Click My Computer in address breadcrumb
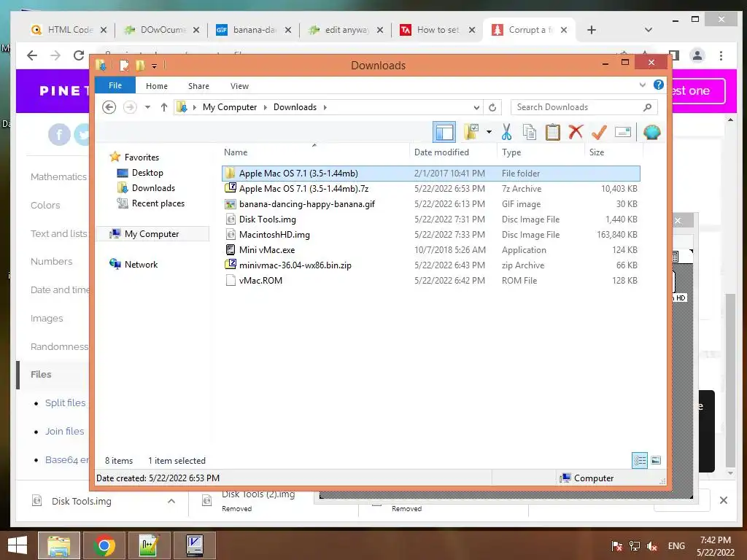Viewport: 747px width, 560px height. point(230,107)
